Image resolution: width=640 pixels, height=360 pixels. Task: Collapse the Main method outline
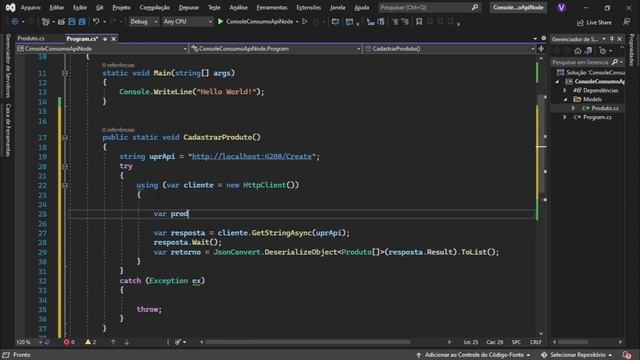65,73
